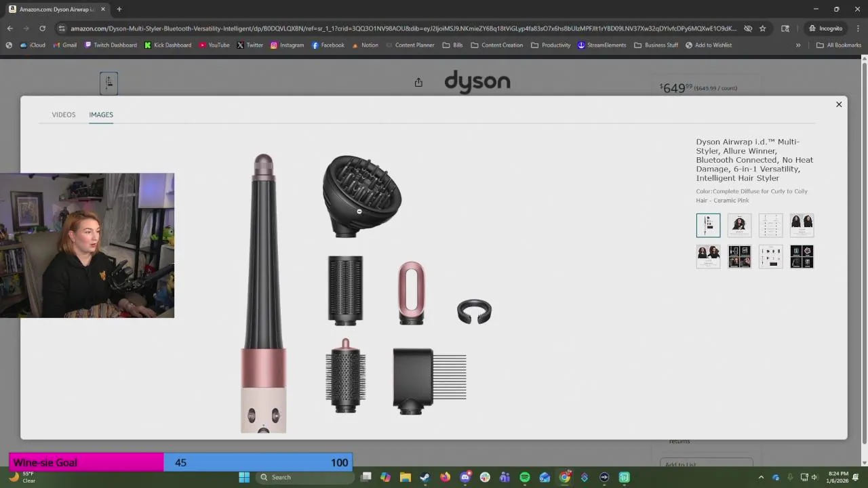Select the highlighted first image thumbnail
The width and height of the screenshot is (868, 488).
[x=708, y=225]
